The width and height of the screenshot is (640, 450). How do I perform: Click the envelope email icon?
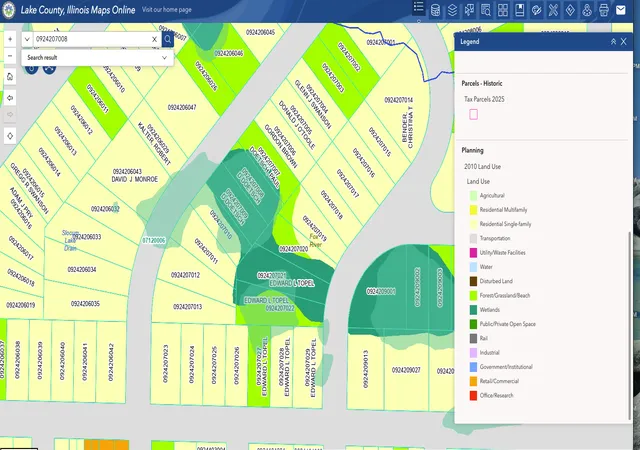[x=620, y=10]
